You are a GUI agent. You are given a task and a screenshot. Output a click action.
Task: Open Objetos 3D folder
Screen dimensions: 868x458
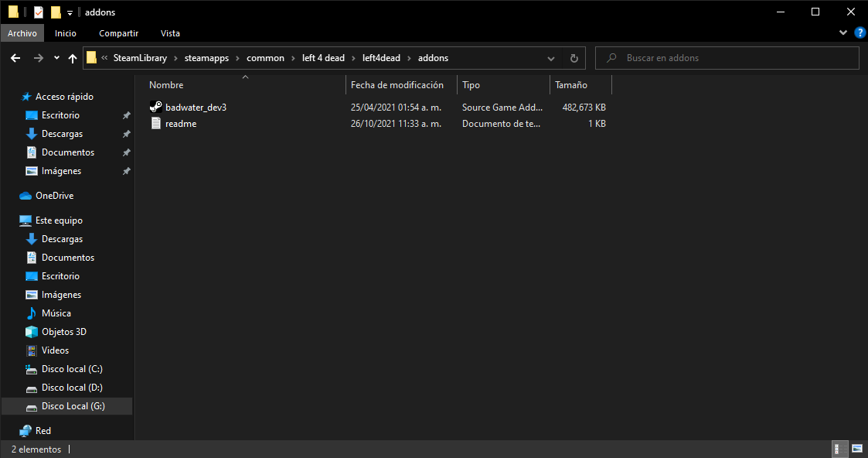coord(63,332)
